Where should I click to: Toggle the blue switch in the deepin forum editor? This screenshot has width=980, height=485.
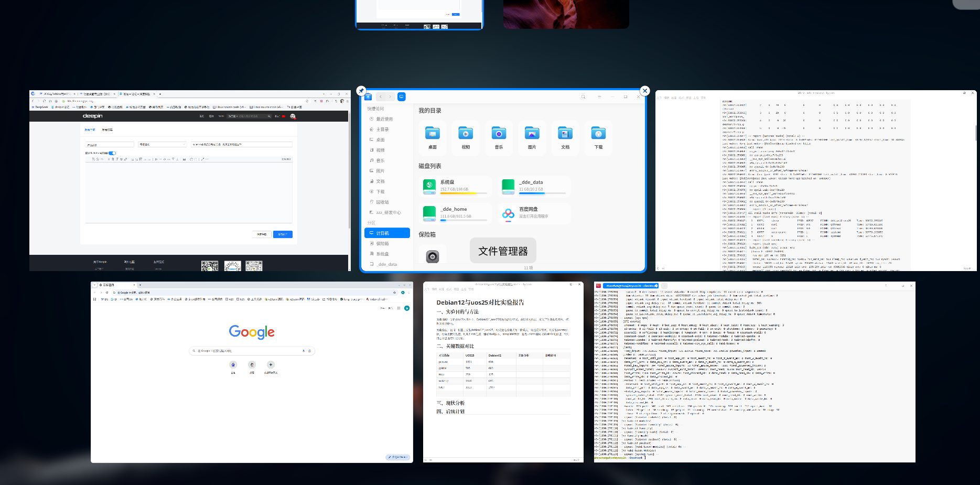click(x=112, y=153)
